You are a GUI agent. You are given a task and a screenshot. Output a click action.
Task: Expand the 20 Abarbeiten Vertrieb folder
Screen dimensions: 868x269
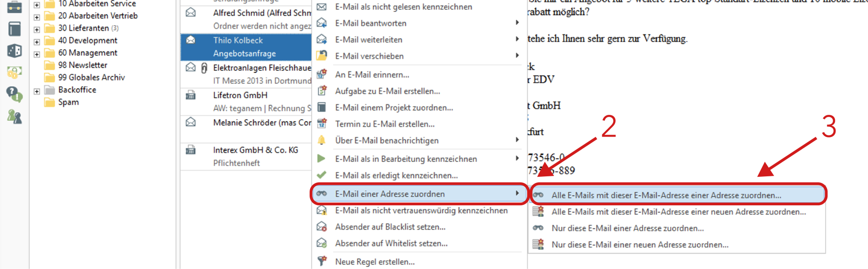coord(37,17)
